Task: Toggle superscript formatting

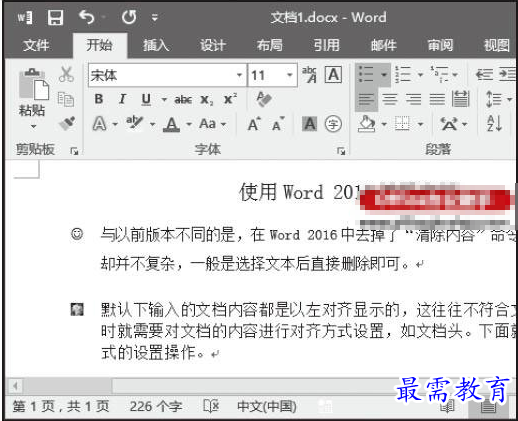Action: point(230,99)
